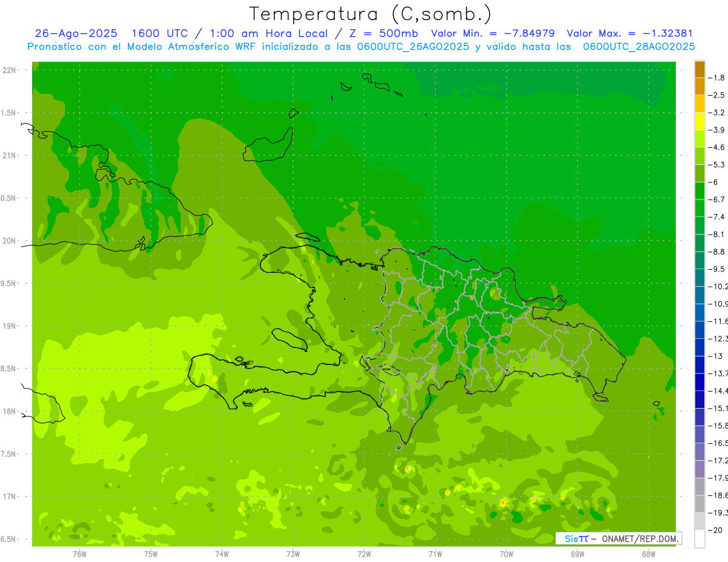
Task: Click the "75W" longitude label
Action: 151,554
